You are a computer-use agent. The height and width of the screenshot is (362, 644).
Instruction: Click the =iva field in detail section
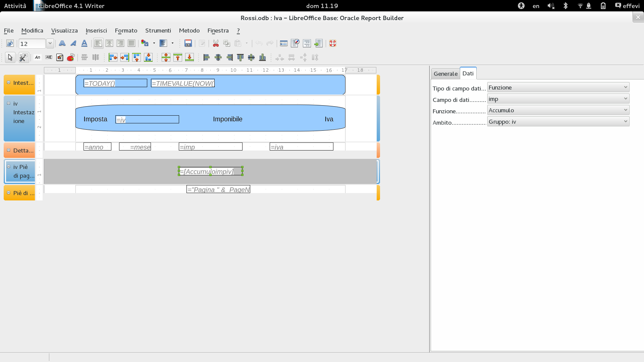click(301, 147)
